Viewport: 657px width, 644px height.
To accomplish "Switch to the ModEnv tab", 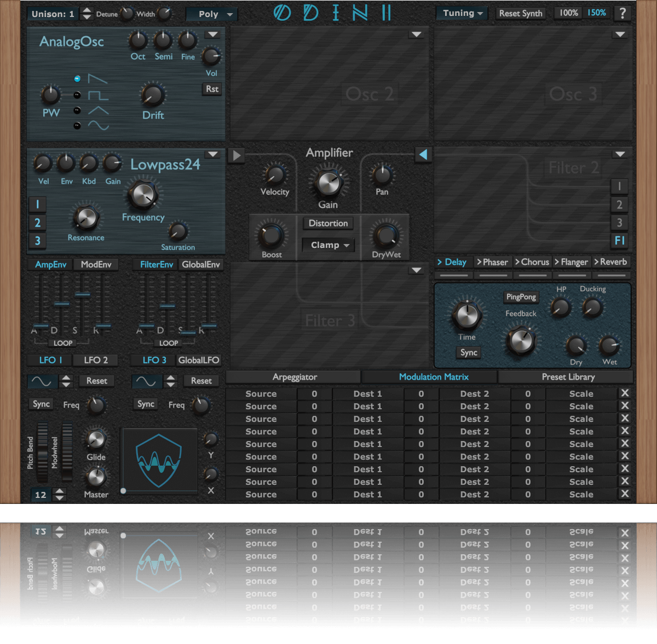I will [96, 265].
